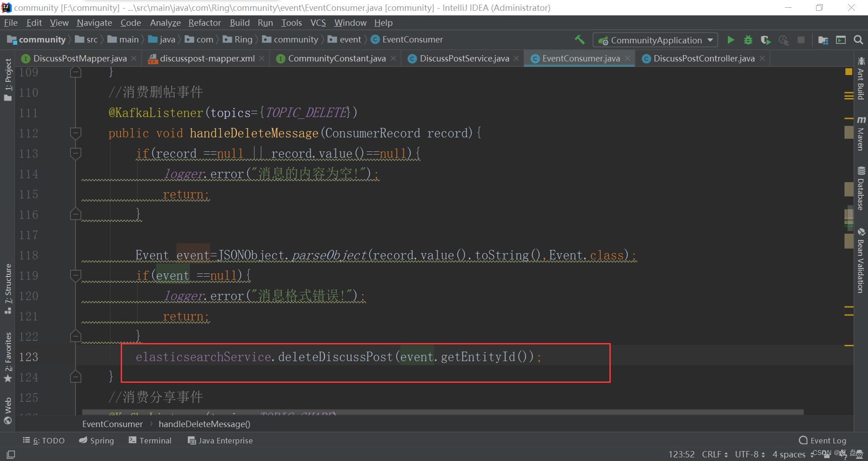The width and height of the screenshot is (868, 461).
Task: Open the VCS menu
Action: (x=318, y=23)
